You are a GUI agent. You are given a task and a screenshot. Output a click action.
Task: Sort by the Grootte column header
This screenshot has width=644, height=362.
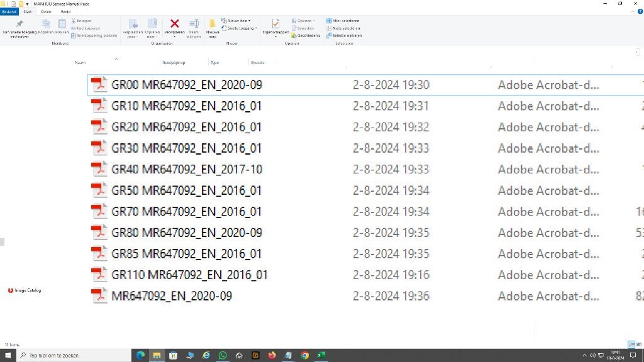[257, 63]
